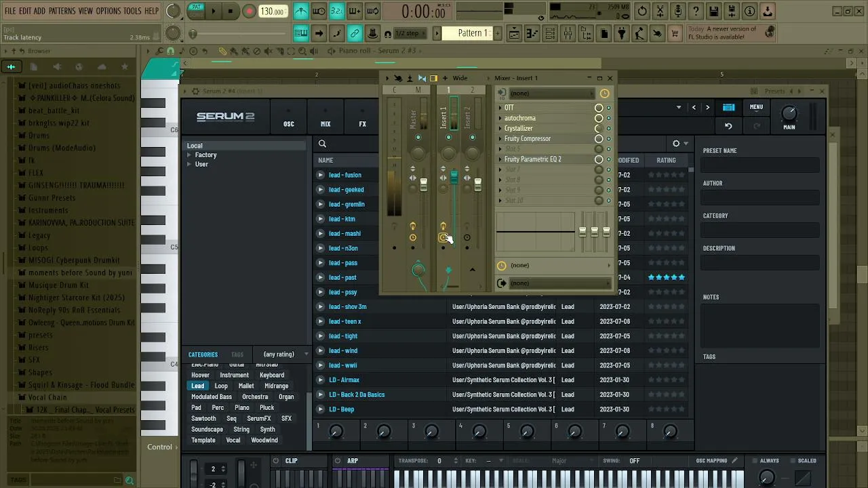Toggle Serum CLIP power button

tap(275, 461)
